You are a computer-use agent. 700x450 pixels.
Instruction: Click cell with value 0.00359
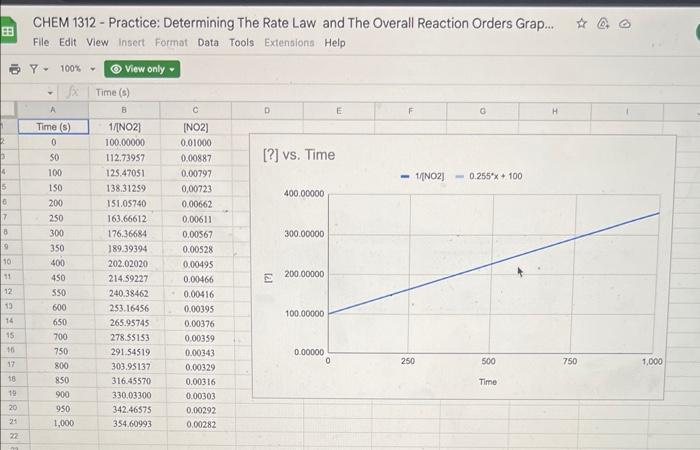pos(200,338)
